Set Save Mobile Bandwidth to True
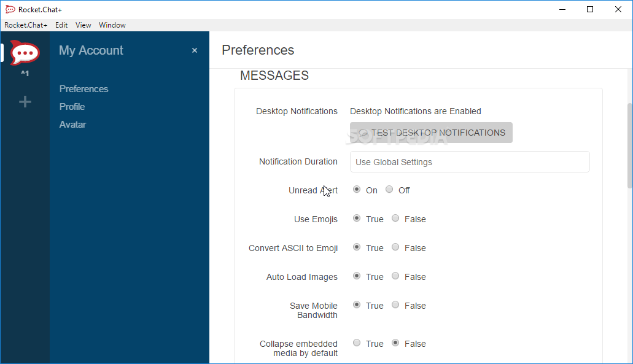633x364 pixels. 357,304
